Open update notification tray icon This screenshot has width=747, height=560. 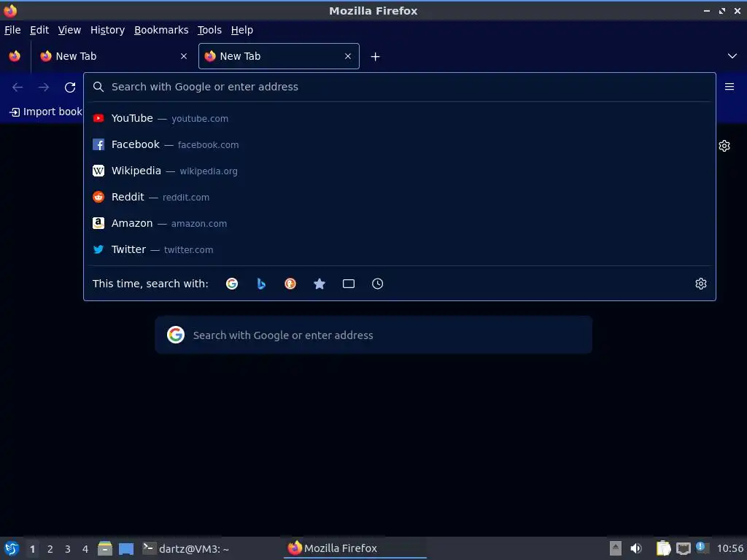point(702,547)
